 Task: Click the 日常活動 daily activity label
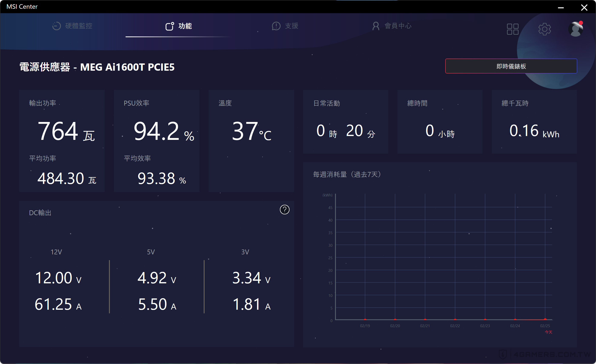click(327, 103)
